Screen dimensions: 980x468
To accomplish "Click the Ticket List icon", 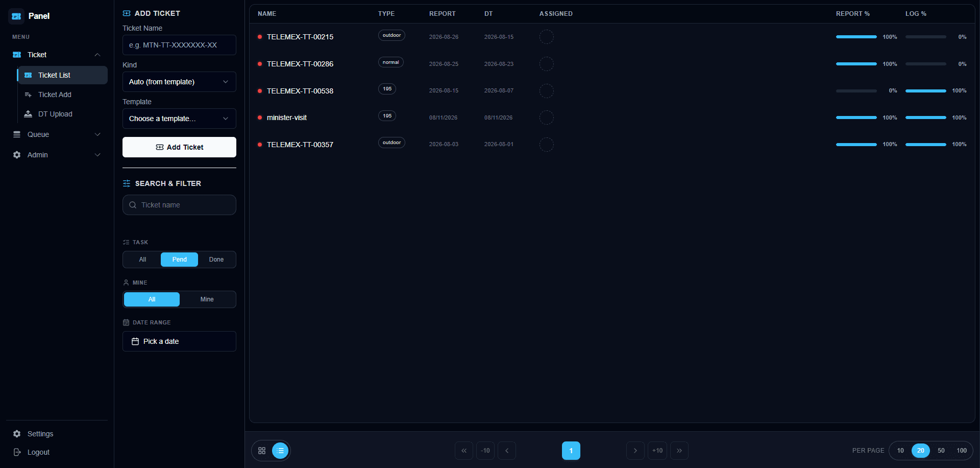I will click(x=28, y=75).
